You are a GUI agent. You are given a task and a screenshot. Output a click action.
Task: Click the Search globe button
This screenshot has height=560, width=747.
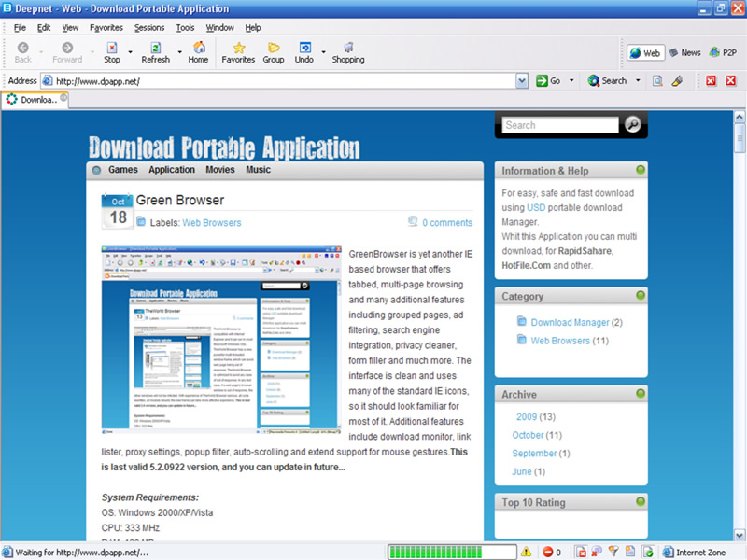pos(608,81)
